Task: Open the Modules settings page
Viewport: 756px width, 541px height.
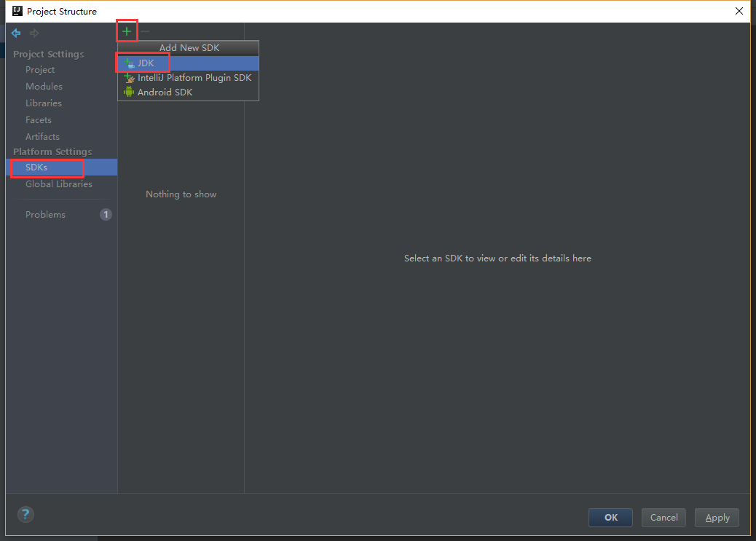Action: tap(44, 87)
